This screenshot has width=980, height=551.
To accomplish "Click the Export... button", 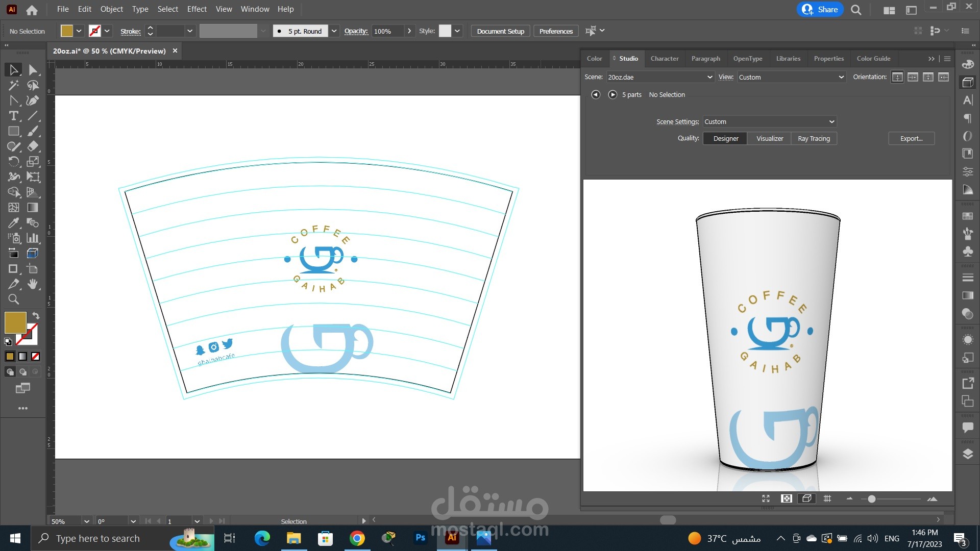I will coord(911,138).
